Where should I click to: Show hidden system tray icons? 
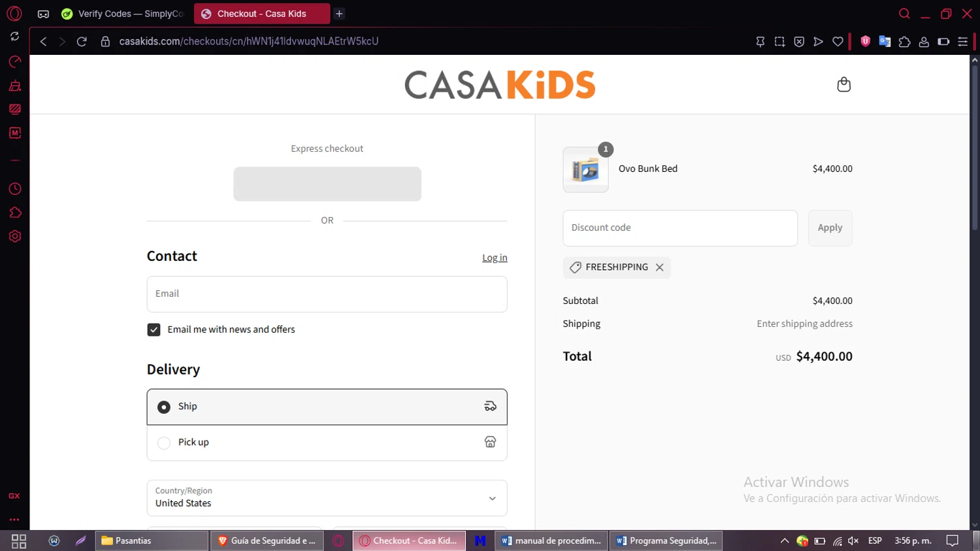click(x=785, y=541)
